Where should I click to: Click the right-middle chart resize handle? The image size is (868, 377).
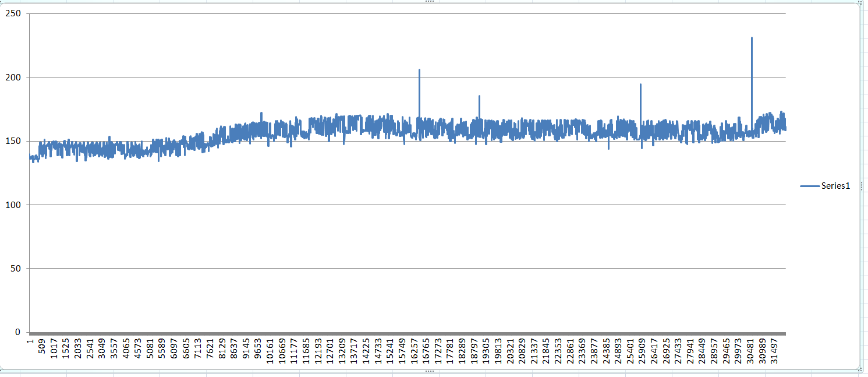point(862,186)
